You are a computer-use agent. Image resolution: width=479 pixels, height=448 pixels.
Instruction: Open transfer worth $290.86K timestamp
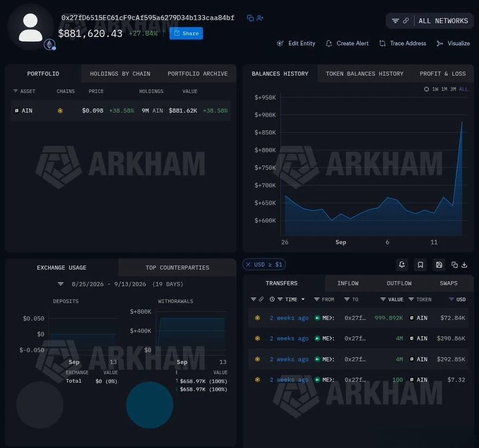click(289, 338)
